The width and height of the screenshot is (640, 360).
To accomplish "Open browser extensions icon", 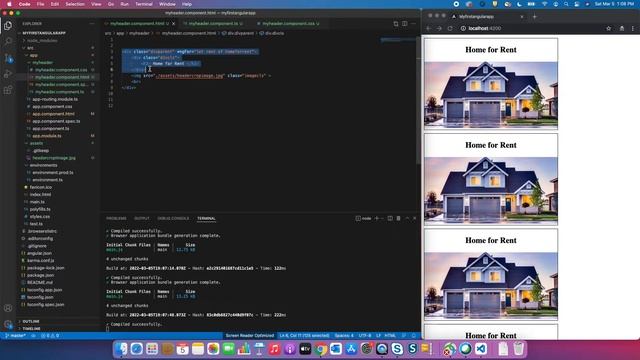I will pyautogui.click(x=622, y=29).
